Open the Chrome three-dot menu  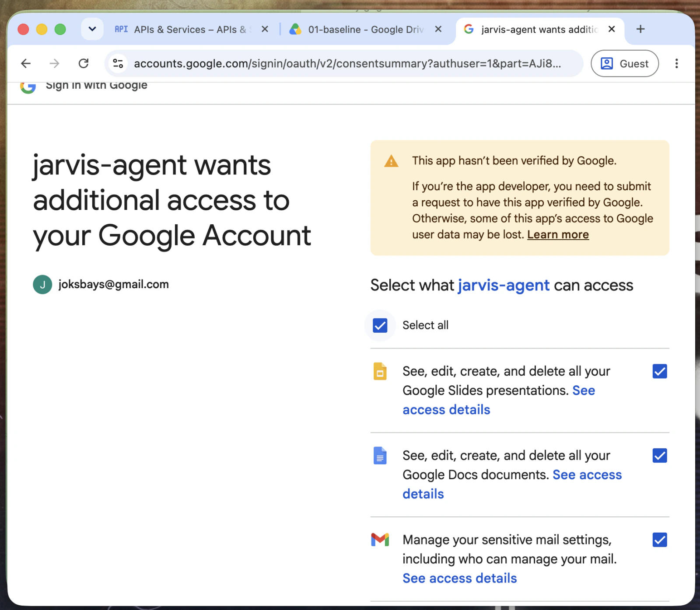(x=676, y=63)
